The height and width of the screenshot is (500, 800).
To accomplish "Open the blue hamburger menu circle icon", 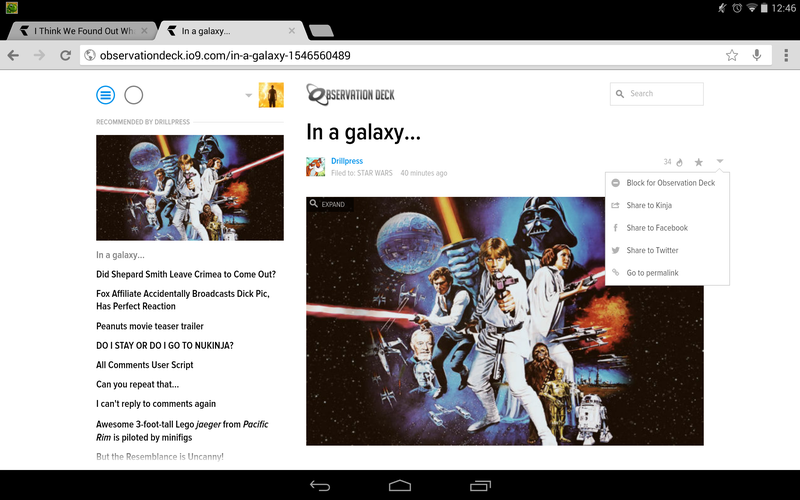I will pos(106,95).
